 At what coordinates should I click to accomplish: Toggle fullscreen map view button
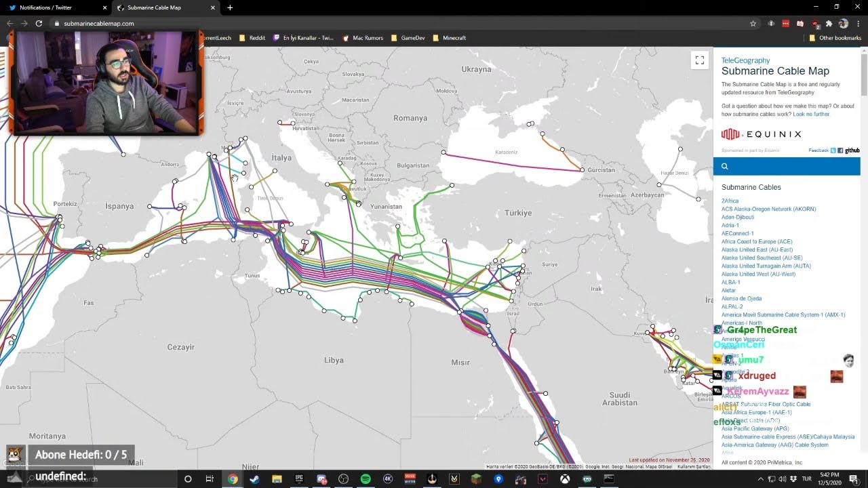pyautogui.click(x=699, y=60)
